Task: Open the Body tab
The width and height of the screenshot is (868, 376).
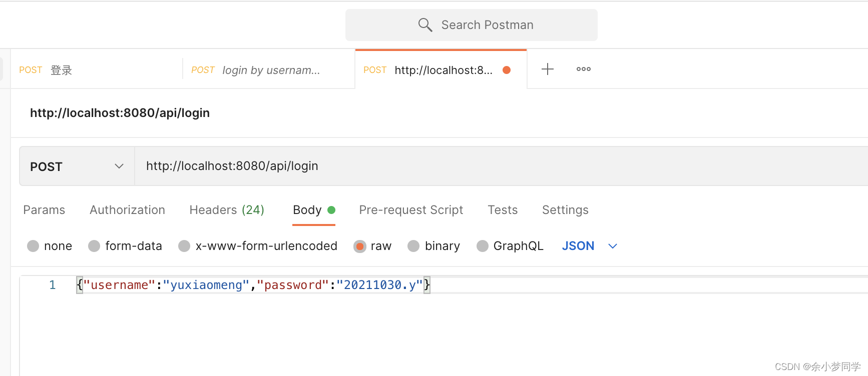Action: (313, 210)
